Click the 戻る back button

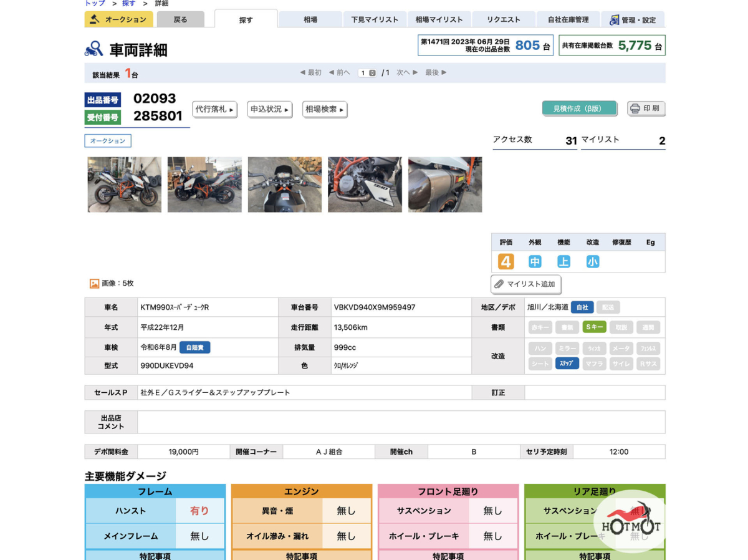(x=180, y=19)
